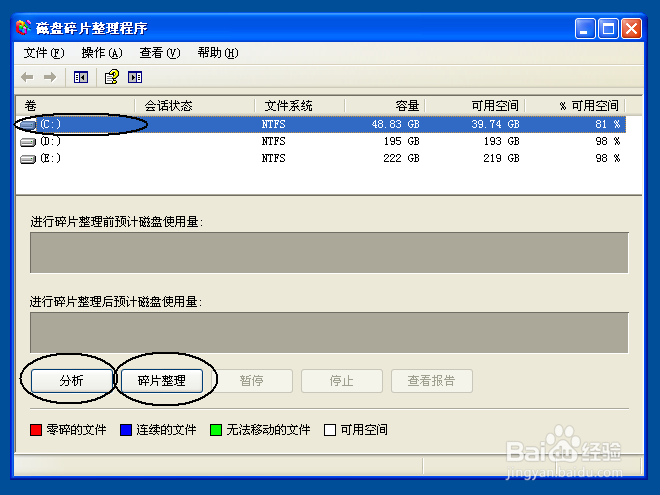Sort by the % 可用空间 column header
This screenshot has height=495, width=660.
tap(575, 106)
